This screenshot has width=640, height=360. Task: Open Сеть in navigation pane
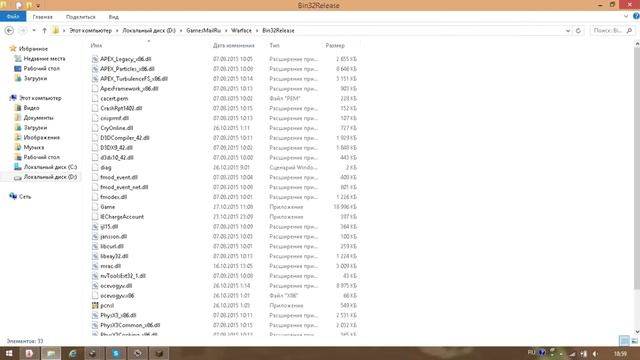coord(24,197)
